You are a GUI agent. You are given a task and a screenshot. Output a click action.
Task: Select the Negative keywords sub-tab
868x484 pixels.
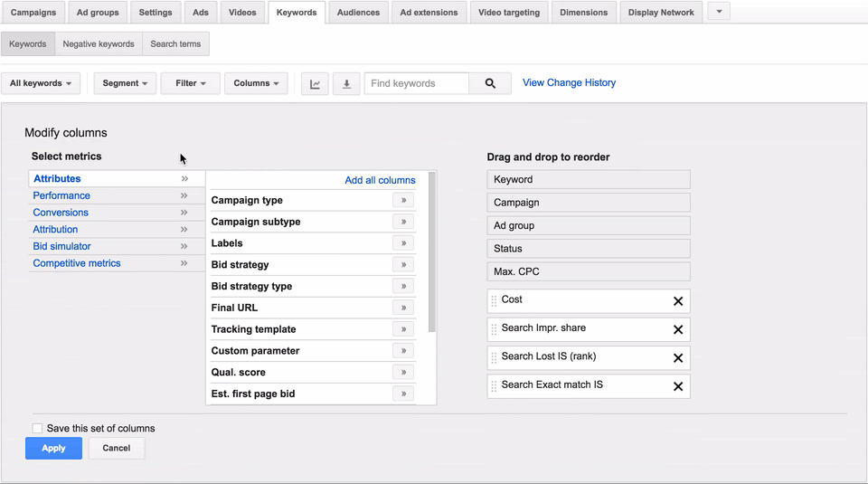tap(99, 43)
